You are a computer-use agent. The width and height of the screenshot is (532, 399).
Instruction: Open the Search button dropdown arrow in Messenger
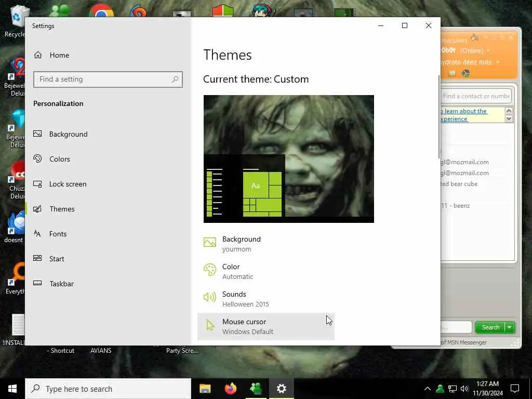(x=510, y=327)
